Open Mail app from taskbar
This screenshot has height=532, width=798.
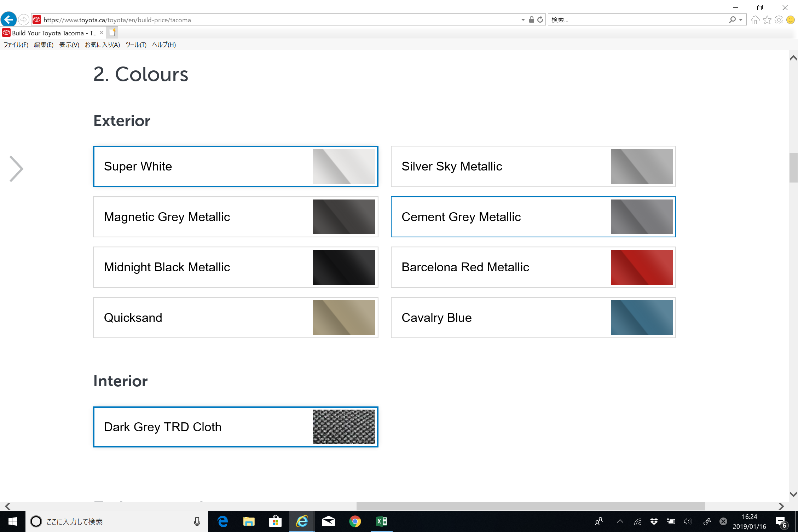[329, 521]
